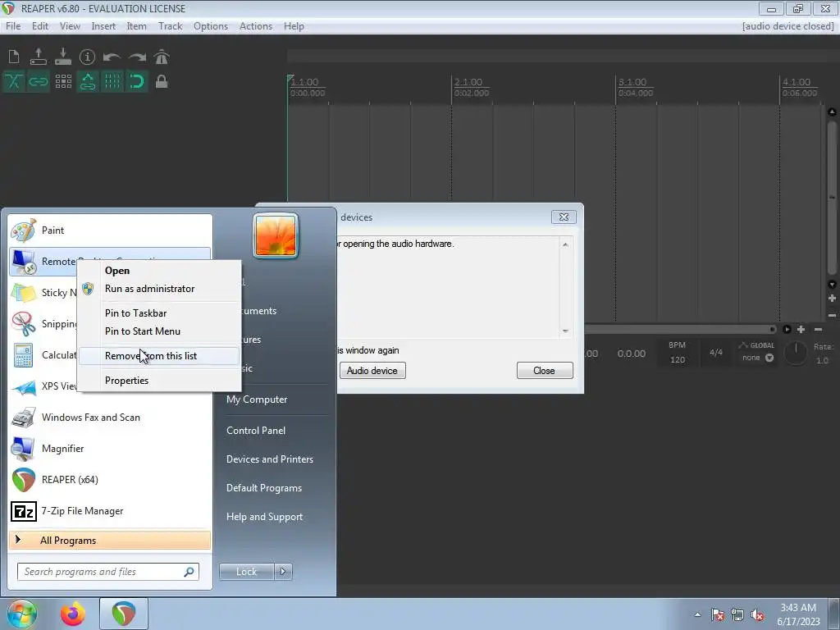840x630 pixels.
Task: Open the Item menu
Action: tap(137, 26)
